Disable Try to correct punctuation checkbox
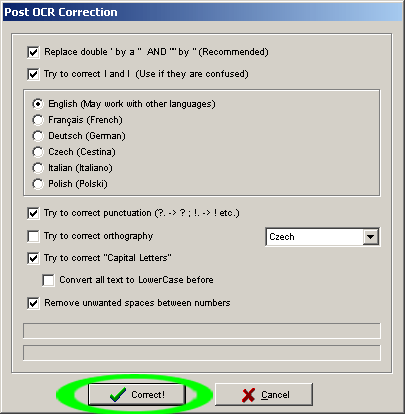 (33, 213)
